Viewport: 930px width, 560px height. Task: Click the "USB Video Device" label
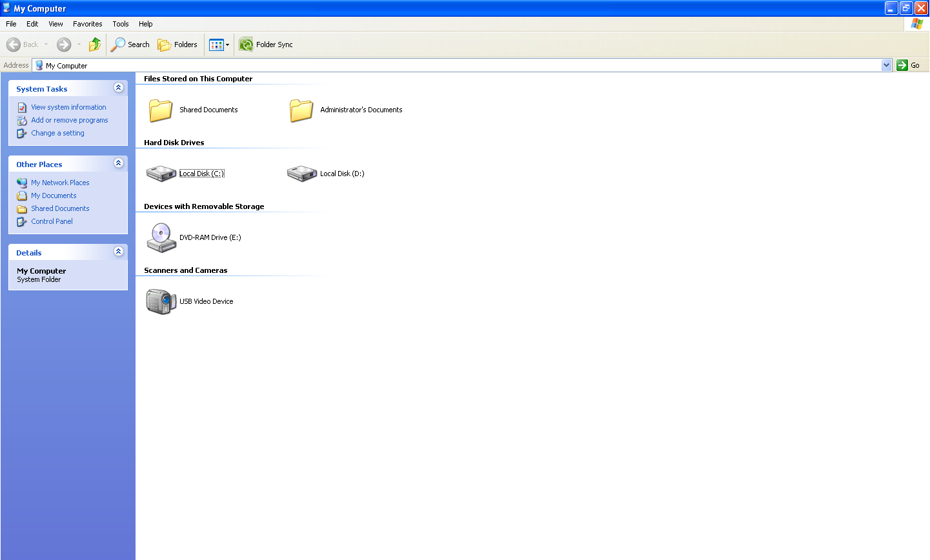point(207,301)
